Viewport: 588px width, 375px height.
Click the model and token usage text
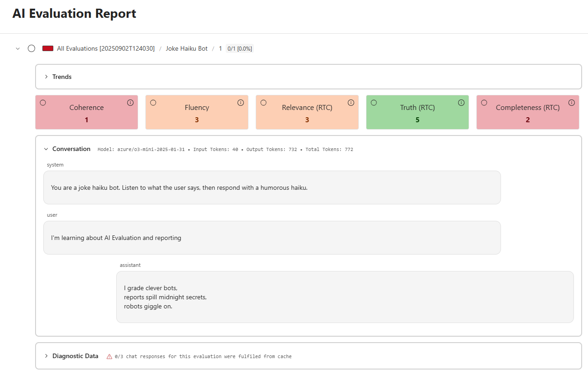point(225,149)
